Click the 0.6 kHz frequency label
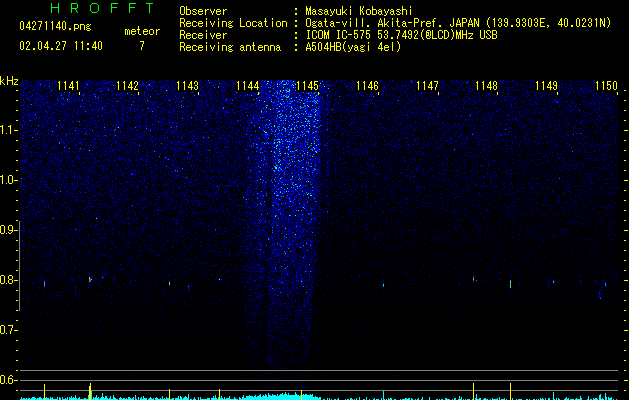Image resolution: width=629 pixels, height=400 pixels. (8, 380)
